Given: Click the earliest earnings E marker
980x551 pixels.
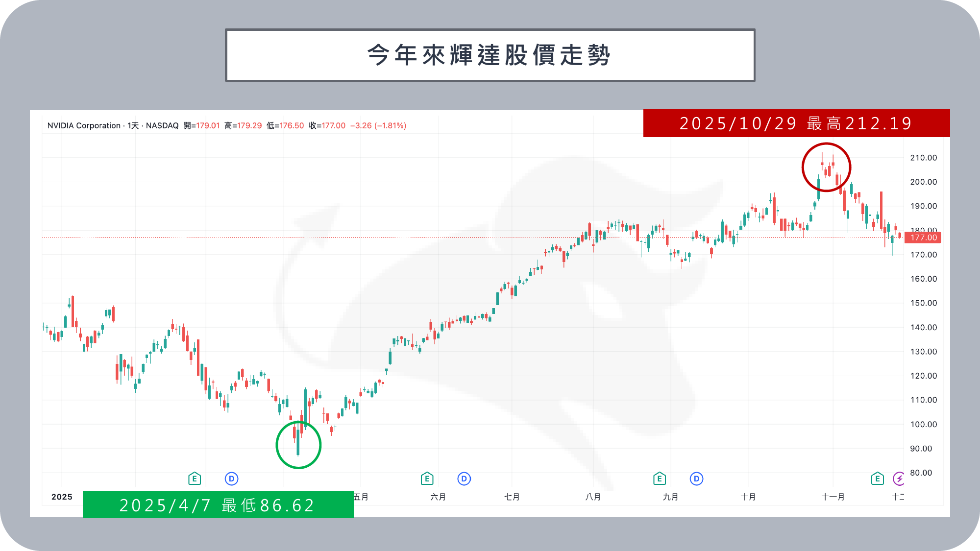Looking at the screenshot, I should 195,479.
